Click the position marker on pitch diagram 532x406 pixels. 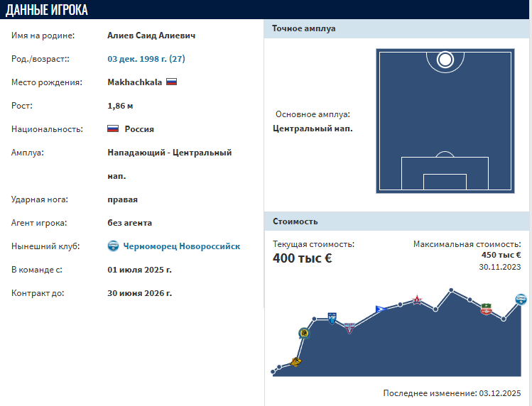click(x=445, y=60)
